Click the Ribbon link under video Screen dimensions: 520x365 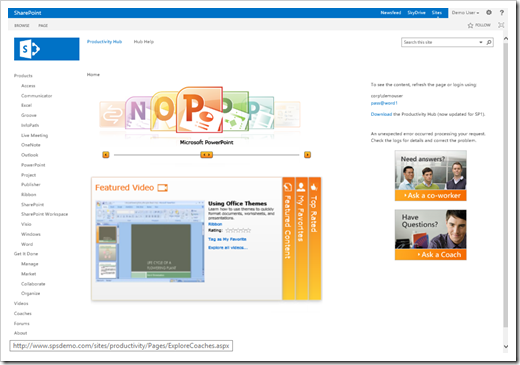click(215, 224)
